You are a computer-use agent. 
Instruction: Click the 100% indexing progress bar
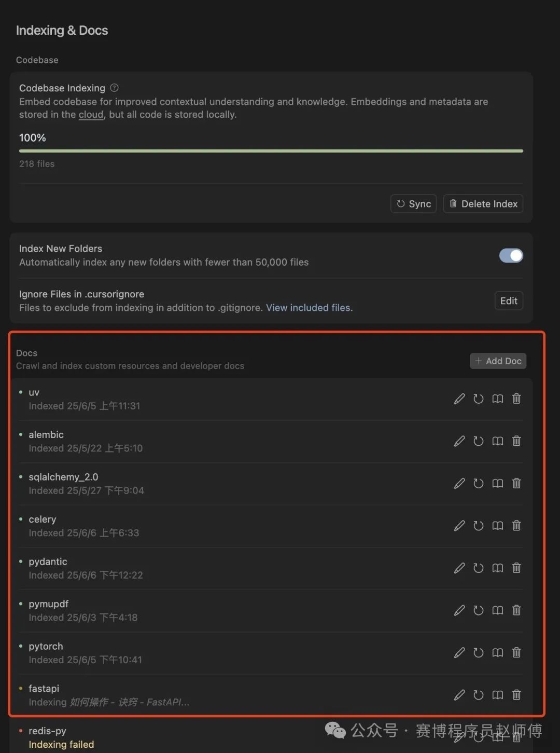(x=271, y=151)
